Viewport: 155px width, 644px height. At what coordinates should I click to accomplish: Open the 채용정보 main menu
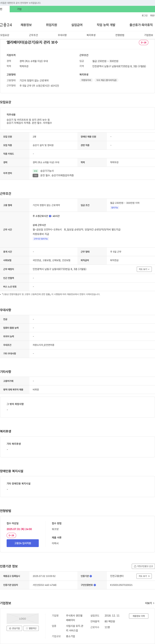tap(26, 25)
